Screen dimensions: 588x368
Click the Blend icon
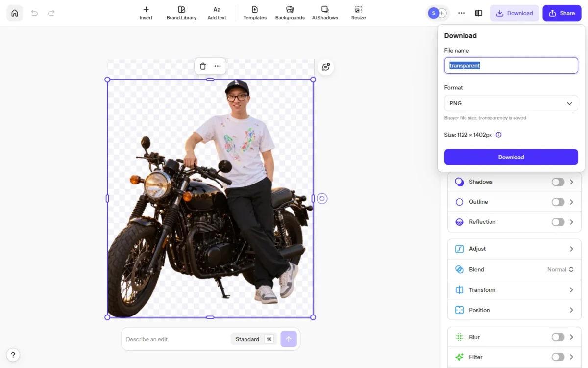[459, 269]
